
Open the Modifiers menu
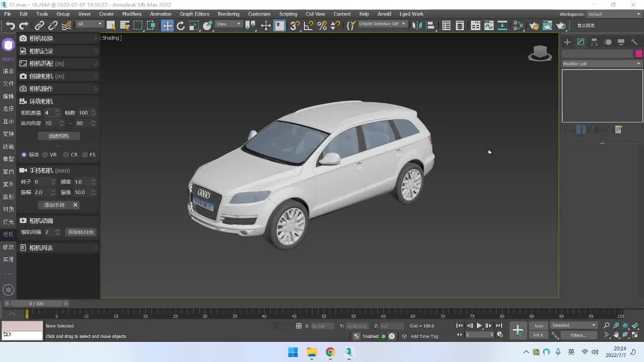click(x=132, y=14)
